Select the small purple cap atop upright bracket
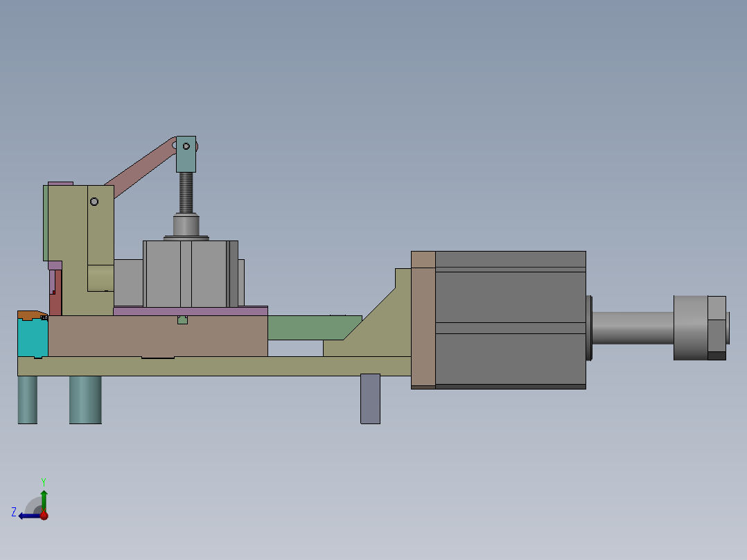The height and width of the screenshot is (560, 747). click(x=60, y=184)
